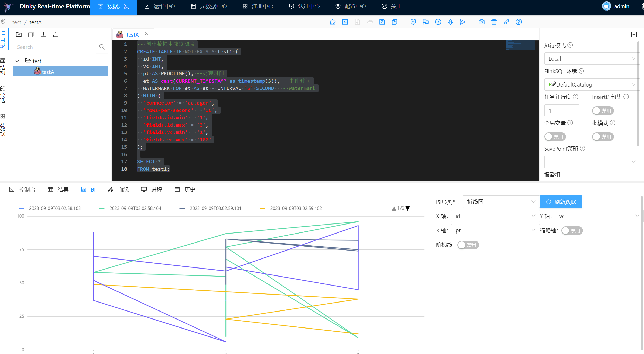Open the X 轴 dropdown showing id
The image size is (644, 354).
[495, 216]
